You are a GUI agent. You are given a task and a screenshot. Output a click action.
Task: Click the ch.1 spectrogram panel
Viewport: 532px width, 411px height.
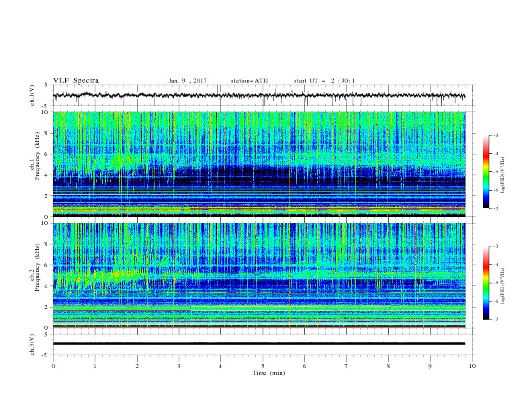click(x=259, y=164)
